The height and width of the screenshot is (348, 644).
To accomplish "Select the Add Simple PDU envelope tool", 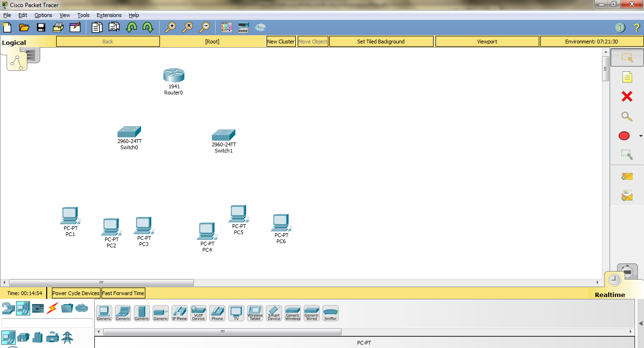I will click(x=626, y=176).
